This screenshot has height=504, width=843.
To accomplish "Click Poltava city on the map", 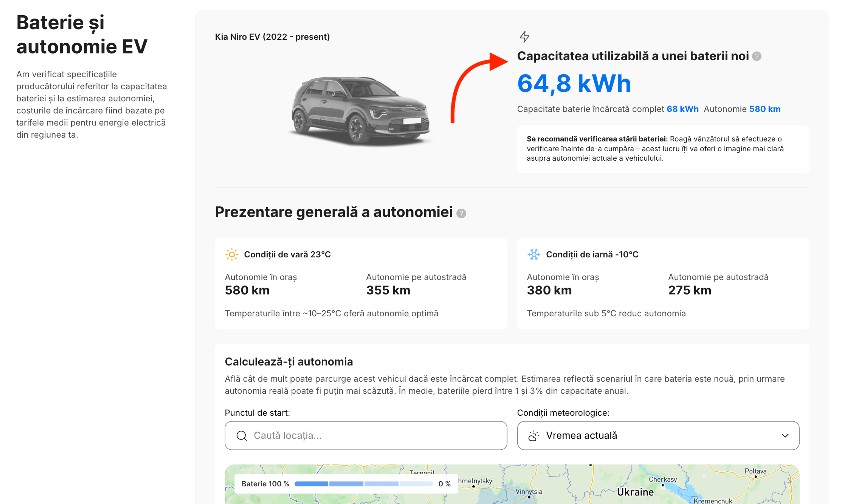I will (755, 471).
